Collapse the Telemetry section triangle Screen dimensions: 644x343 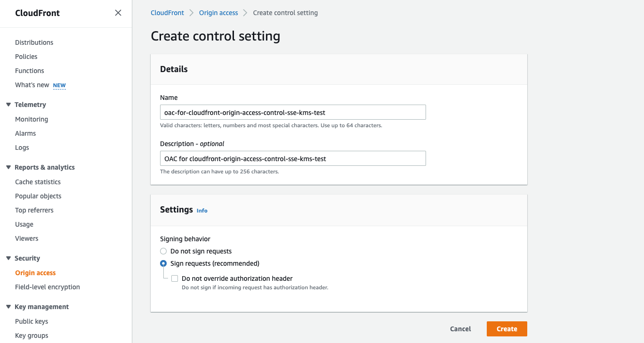(8, 105)
